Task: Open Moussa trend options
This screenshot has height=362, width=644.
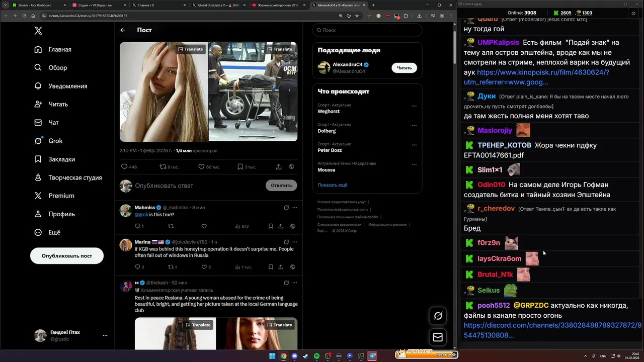Action: pos(414,164)
